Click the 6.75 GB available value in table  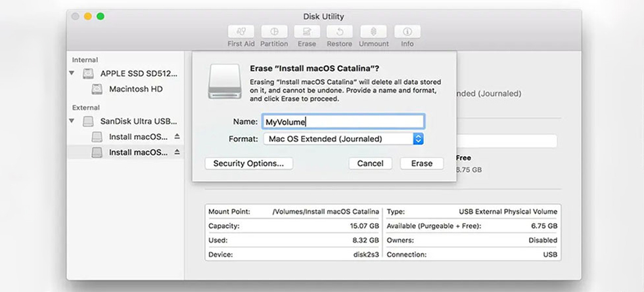click(x=544, y=226)
